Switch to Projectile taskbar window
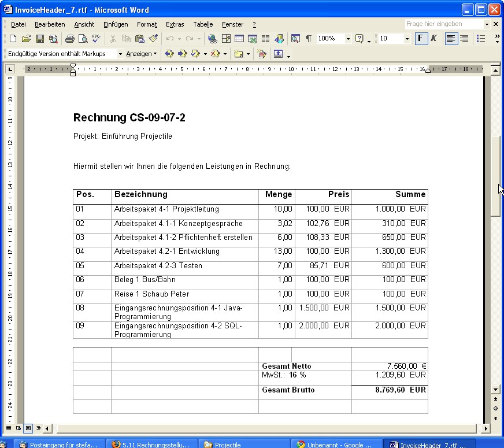Screen dimensions: 504x448 point(227,445)
